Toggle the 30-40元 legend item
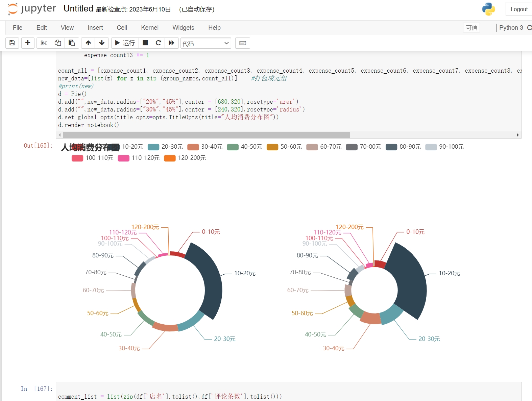532x401 pixels. click(x=205, y=147)
